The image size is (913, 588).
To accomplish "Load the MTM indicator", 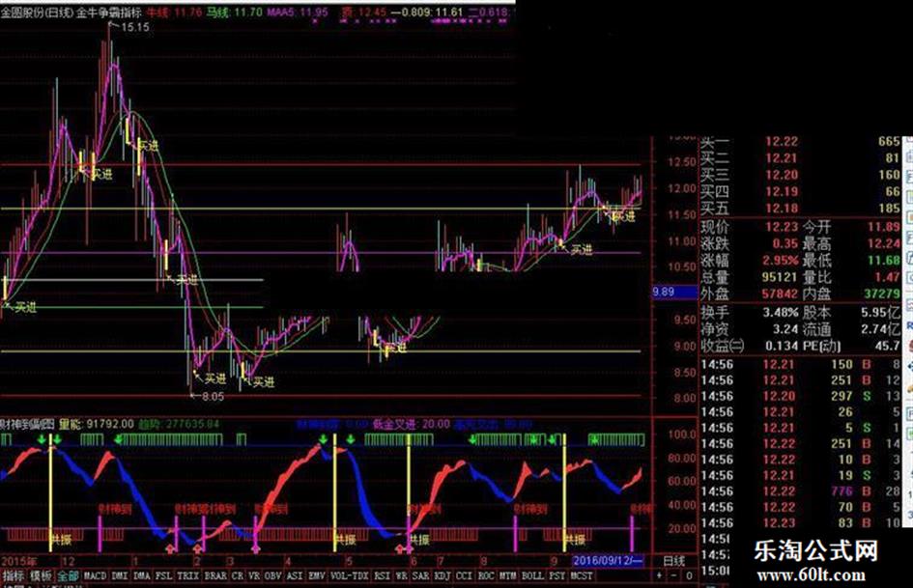I will click(x=508, y=575).
